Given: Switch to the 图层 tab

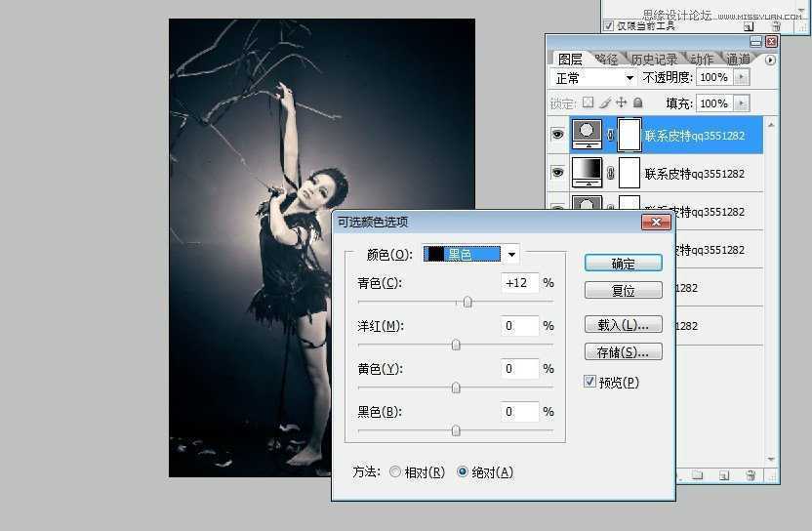Looking at the screenshot, I should (x=570, y=60).
